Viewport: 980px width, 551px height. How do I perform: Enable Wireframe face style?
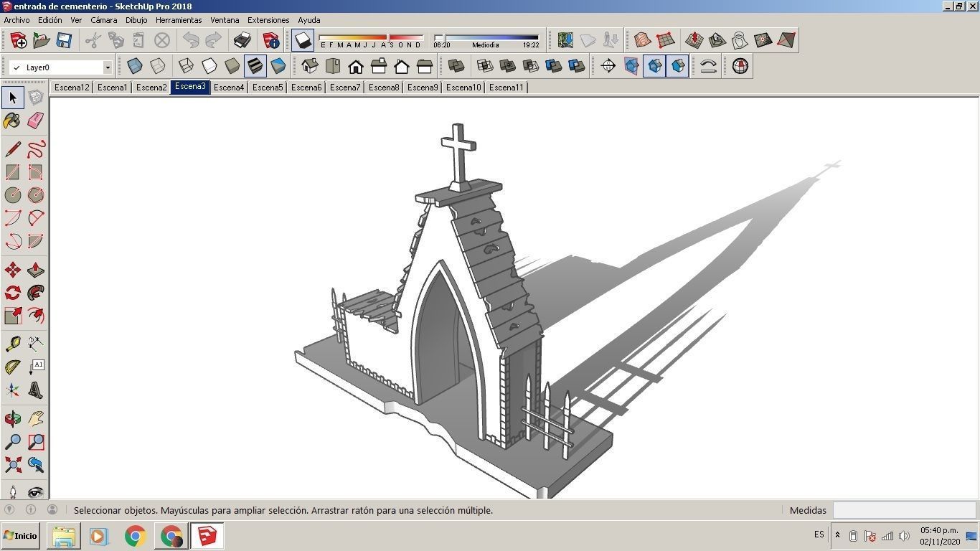(186, 67)
